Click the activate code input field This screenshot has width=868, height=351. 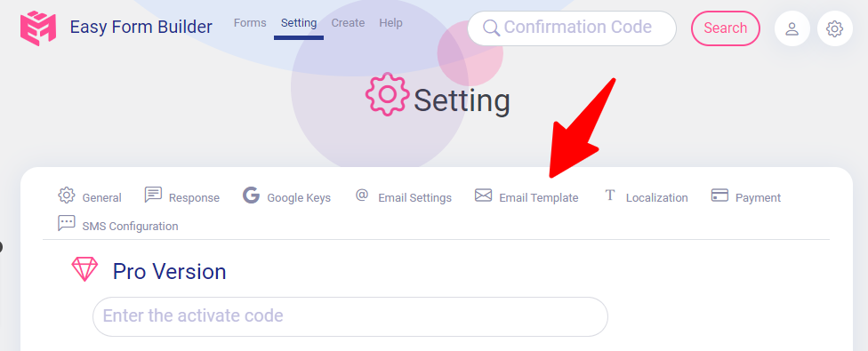350,316
